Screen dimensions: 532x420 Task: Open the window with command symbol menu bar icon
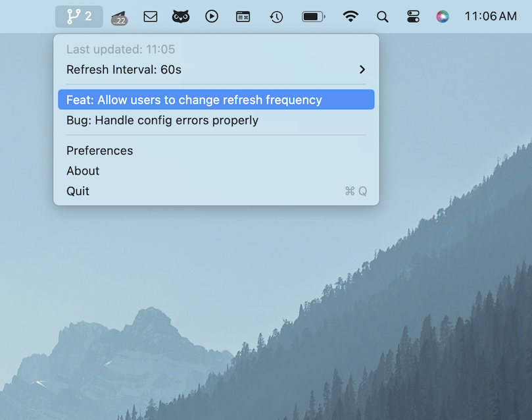tap(243, 16)
